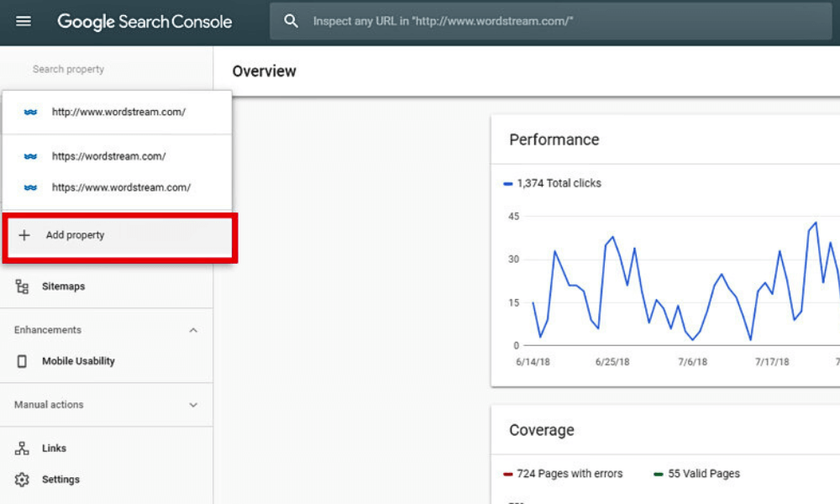Click the 6/14/18 date on chart axis
This screenshot has width=840, height=504.
click(x=533, y=362)
